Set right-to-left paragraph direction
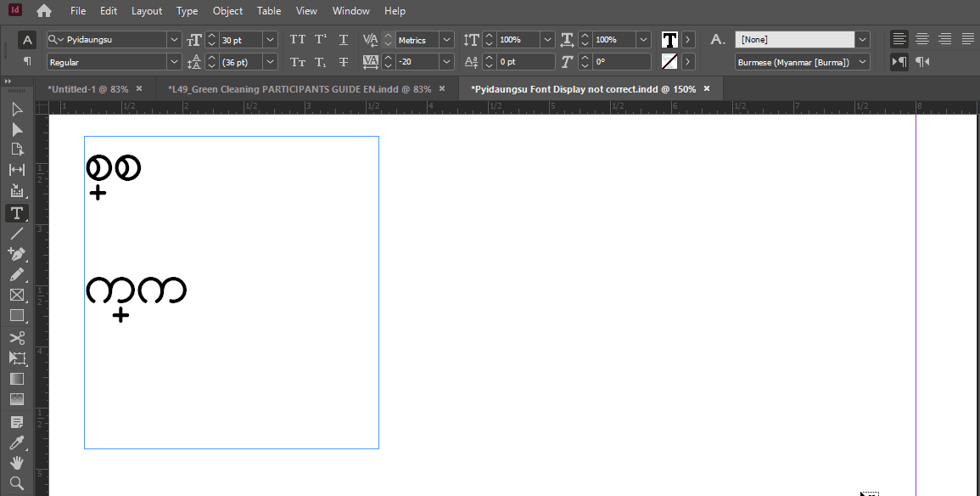 pos(921,61)
